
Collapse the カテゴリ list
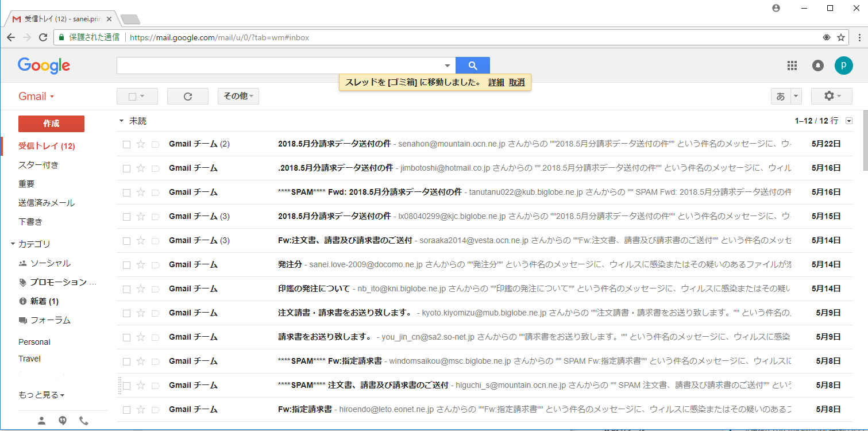pyautogui.click(x=13, y=244)
